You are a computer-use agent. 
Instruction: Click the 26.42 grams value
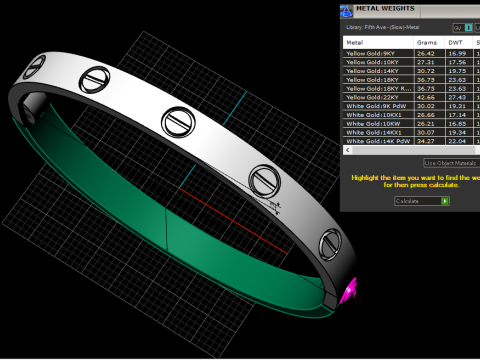tap(426, 53)
